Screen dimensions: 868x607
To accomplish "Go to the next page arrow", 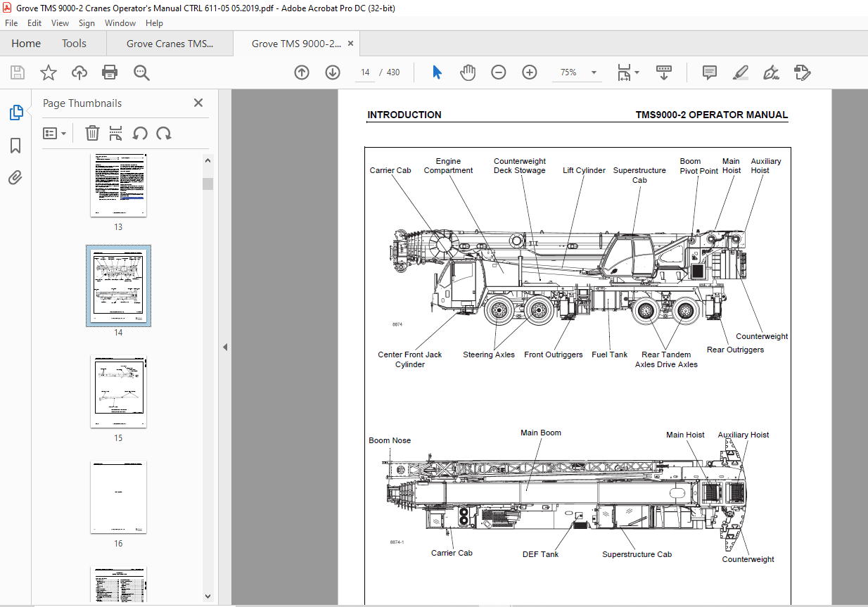I will 333,72.
